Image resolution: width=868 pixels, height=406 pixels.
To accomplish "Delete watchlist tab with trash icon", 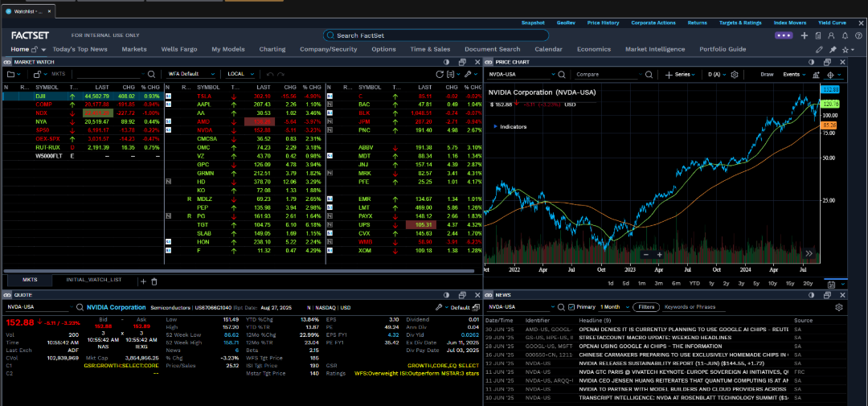I will [154, 281].
